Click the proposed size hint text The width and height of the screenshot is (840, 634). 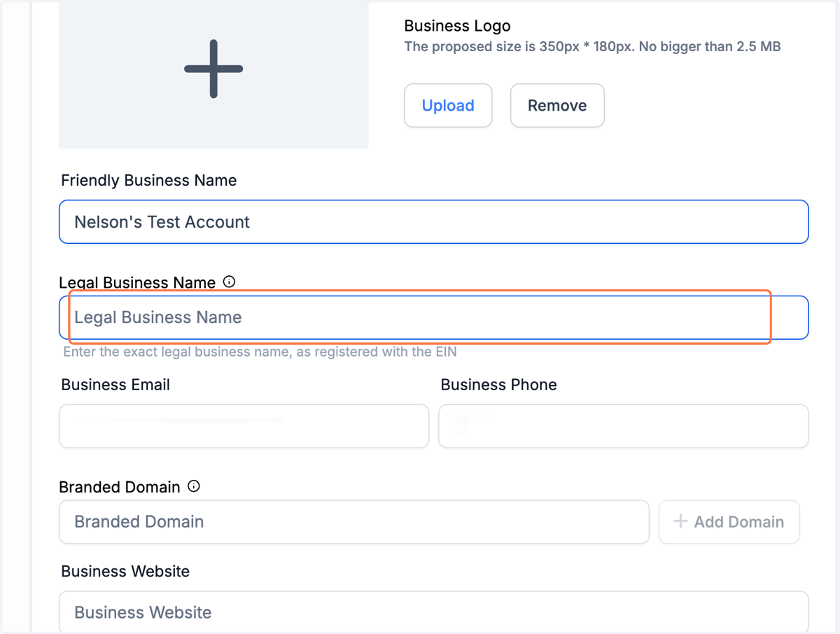[592, 47]
